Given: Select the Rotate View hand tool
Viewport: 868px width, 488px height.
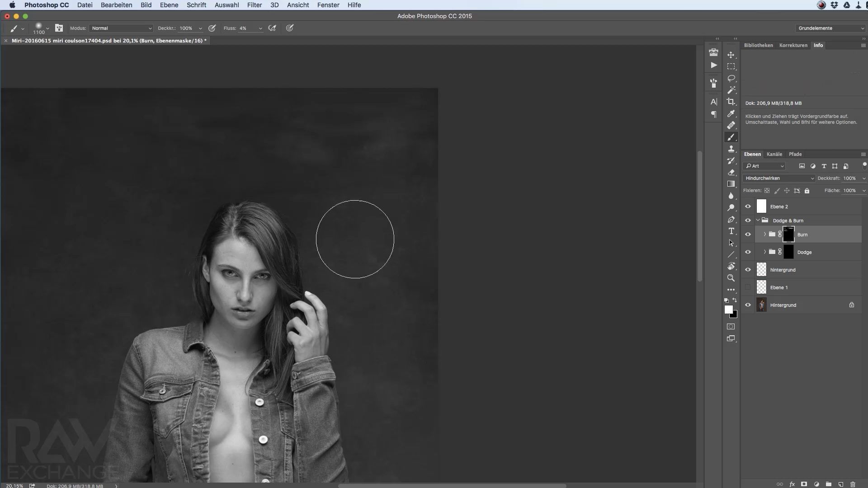Looking at the screenshot, I should (x=731, y=266).
